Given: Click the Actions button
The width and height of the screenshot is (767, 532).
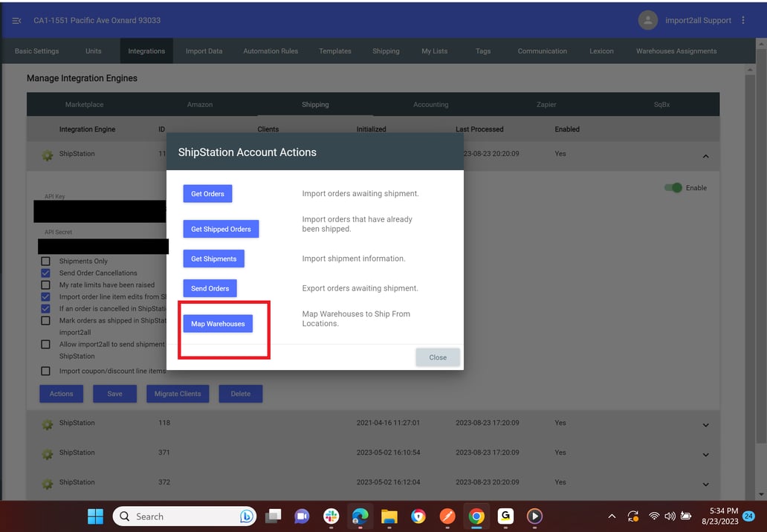Looking at the screenshot, I should coord(61,394).
